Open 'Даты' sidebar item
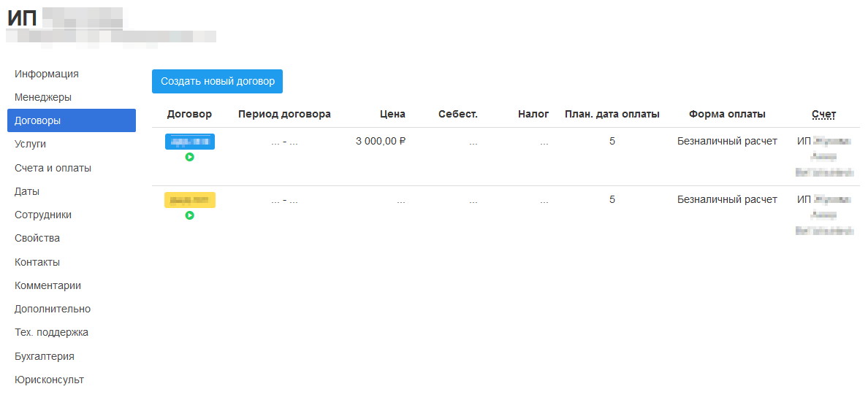 (27, 191)
